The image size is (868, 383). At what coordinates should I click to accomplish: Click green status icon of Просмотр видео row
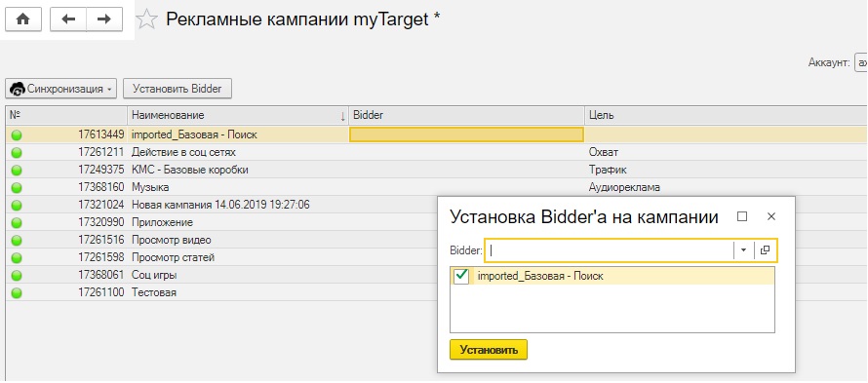17,240
